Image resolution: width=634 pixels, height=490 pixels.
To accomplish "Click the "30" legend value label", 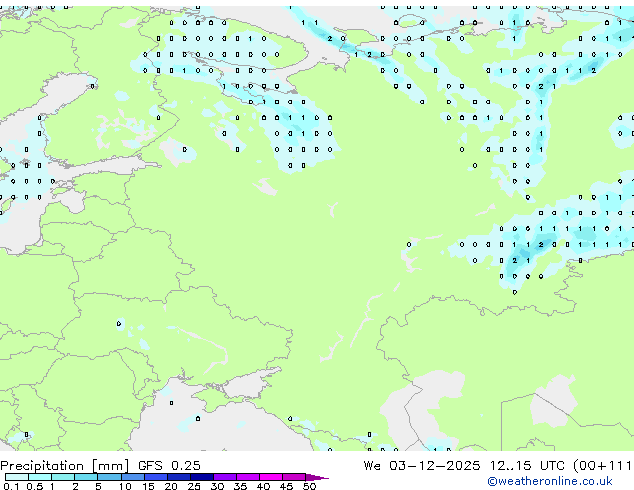I will [x=217, y=486].
